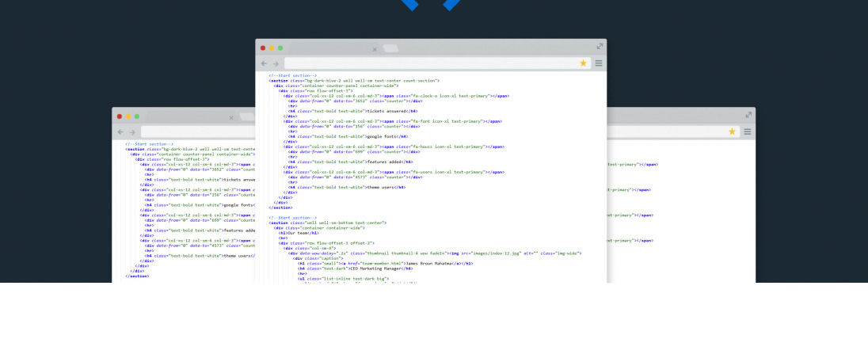
Task: Click the back arrow in the rear browser
Action: tap(120, 131)
